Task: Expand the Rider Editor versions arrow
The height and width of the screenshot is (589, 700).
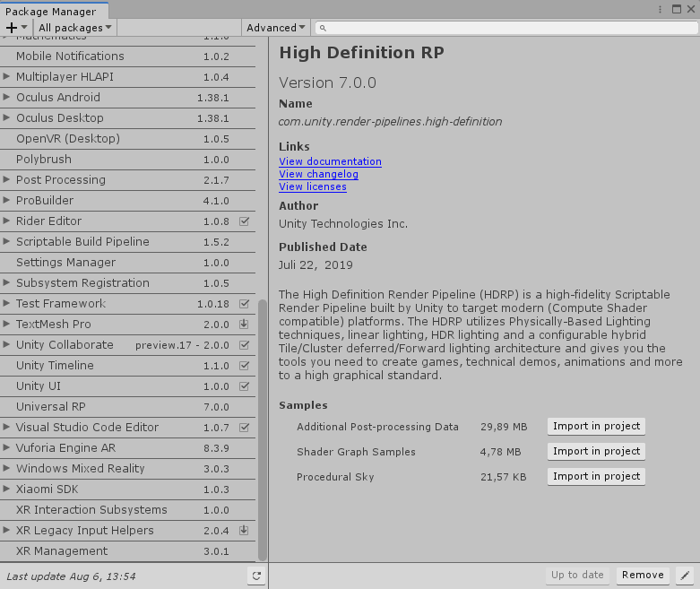Action: point(6,221)
